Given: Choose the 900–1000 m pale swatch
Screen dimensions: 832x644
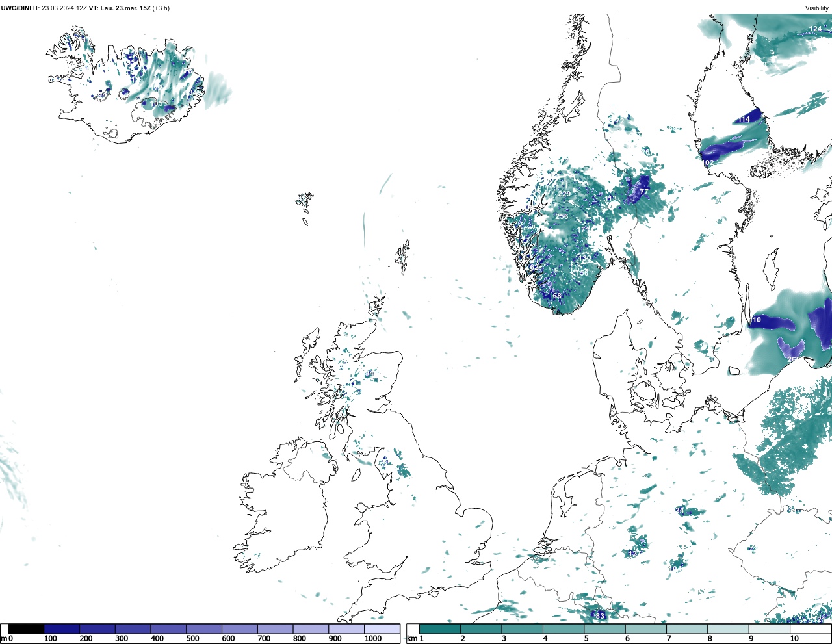Looking at the screenshot, I should [x=346, y=628].
